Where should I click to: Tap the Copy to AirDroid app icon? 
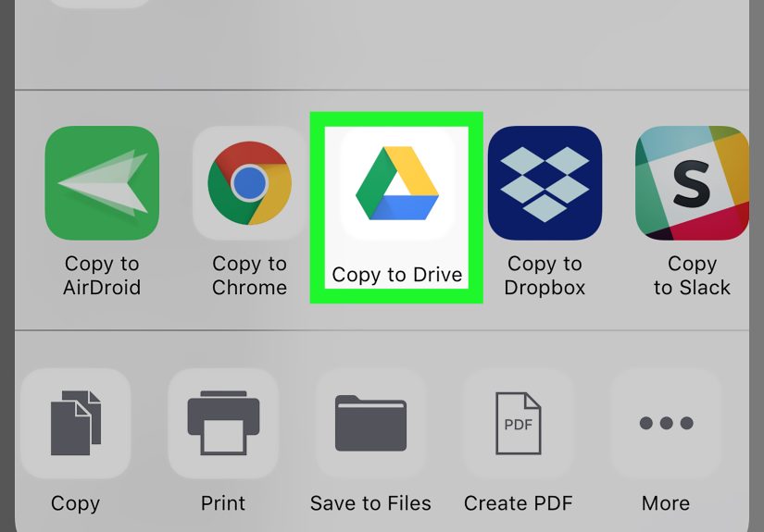pyautogui.click(x=102, y=183)
